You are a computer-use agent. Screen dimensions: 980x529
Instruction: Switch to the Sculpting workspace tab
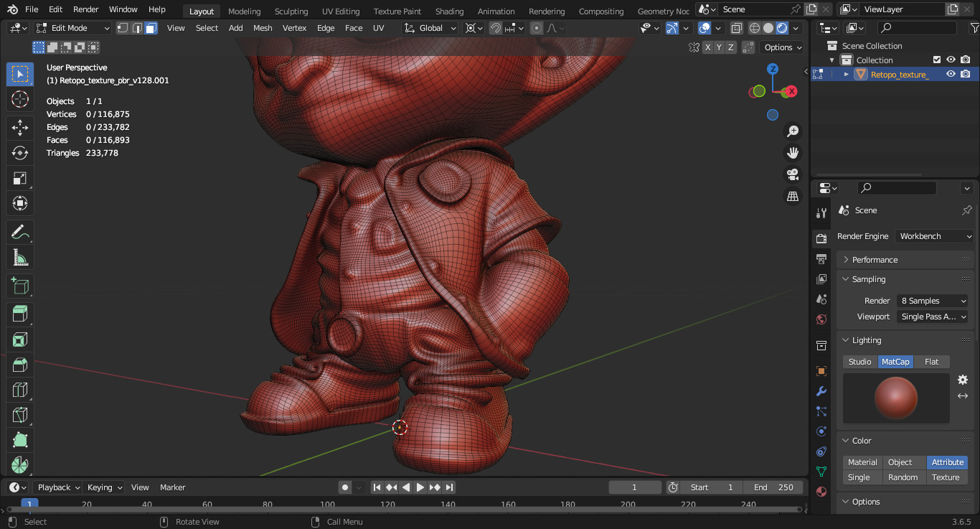pyautogui.click(x=291, y=11)
